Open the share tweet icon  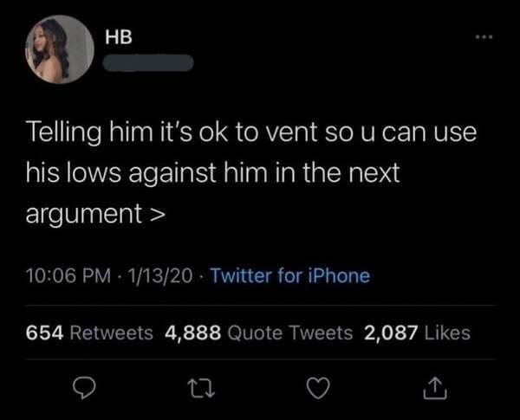(435, 387)
